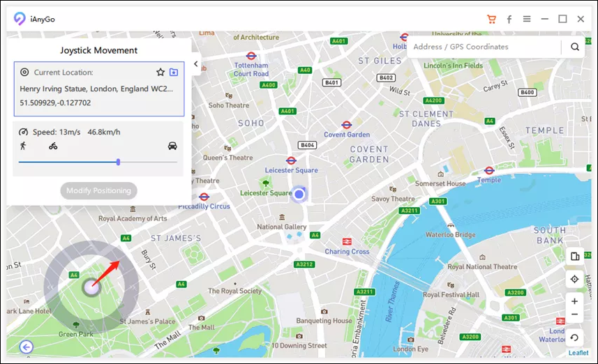598x364 pixels.
Task: Click the London Eye map label
Action: coord(410,349)
